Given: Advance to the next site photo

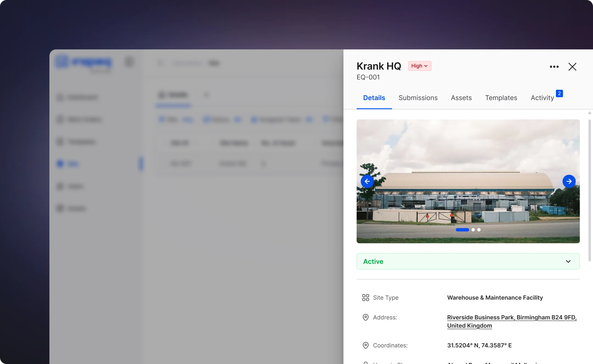Looking at the screenshot, I should pyautogui.click(x=569, y=181).
